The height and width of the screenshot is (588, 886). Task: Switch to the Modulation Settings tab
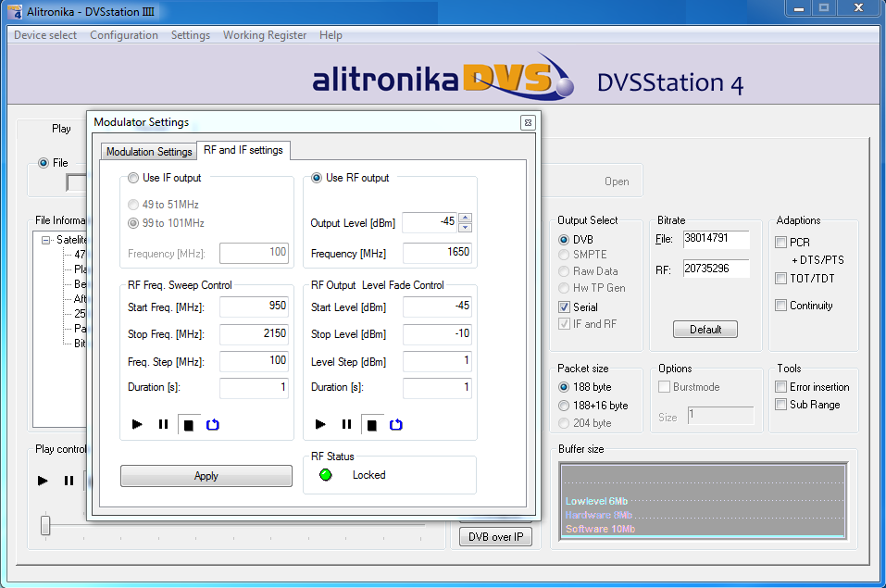click(x=148, y=152)
